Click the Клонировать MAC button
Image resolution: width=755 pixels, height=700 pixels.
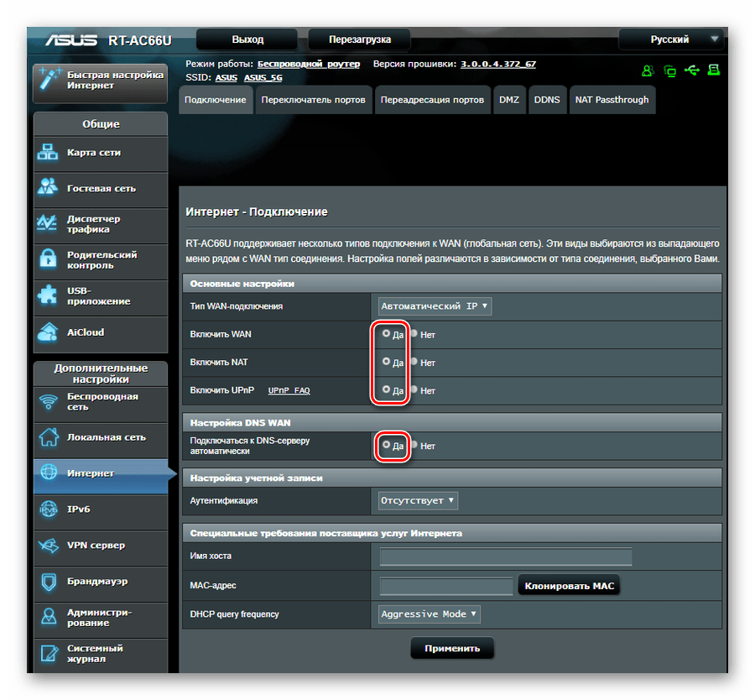(x=569, y=586)
